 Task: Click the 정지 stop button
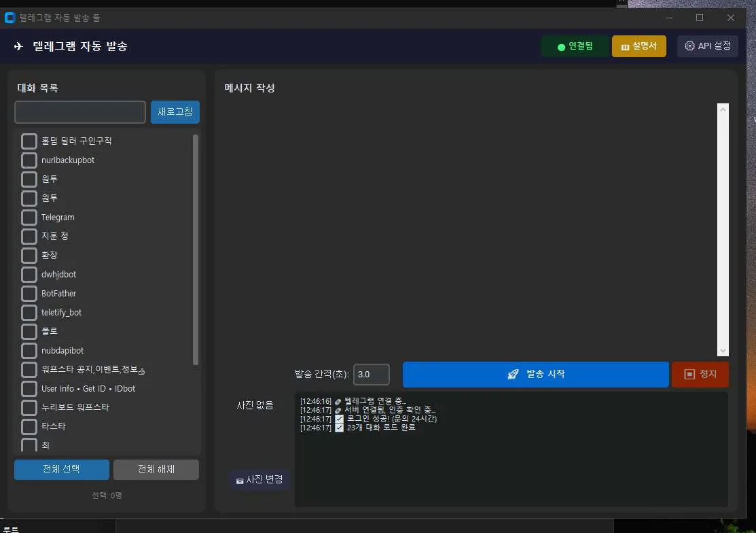pyautogui.click(x=700, y=375)
